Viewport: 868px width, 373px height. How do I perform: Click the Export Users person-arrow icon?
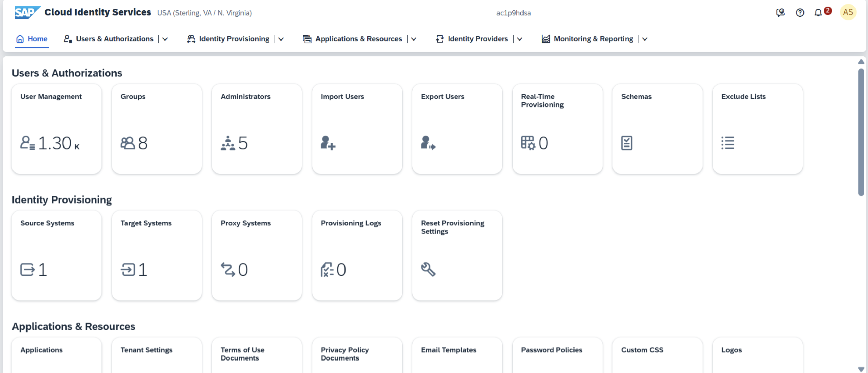click(428, 143)
